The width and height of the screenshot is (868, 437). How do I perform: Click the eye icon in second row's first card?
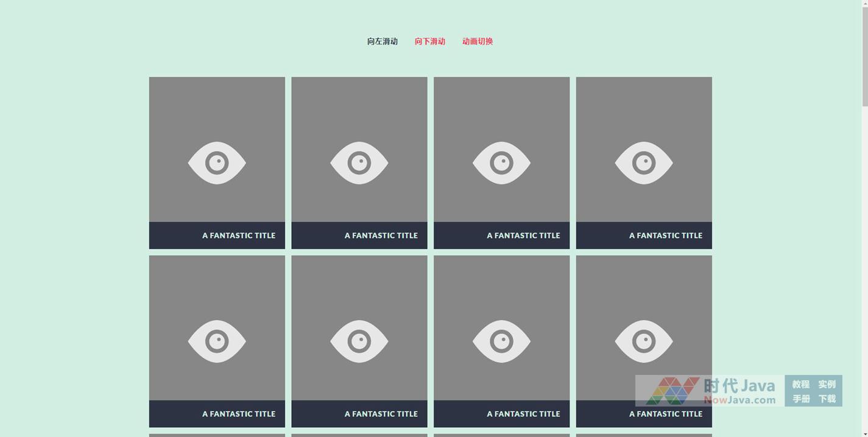coord(217,341)
